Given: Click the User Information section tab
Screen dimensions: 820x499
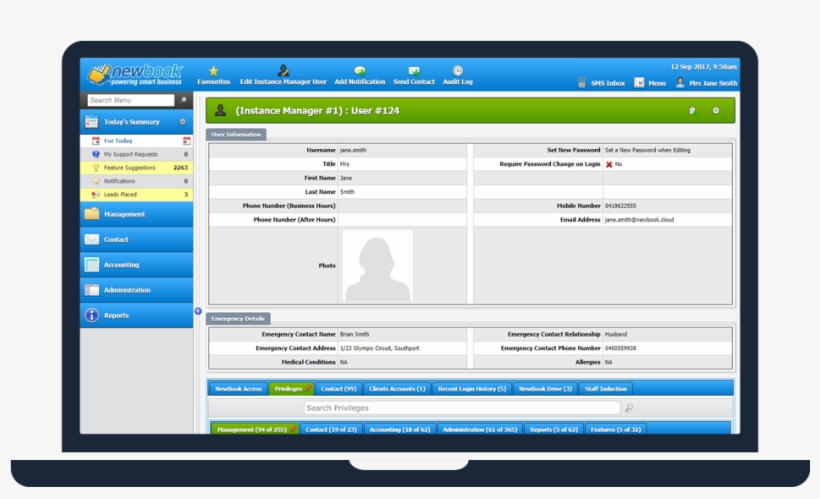Looking at the screenshot, I should coord(236,134).
